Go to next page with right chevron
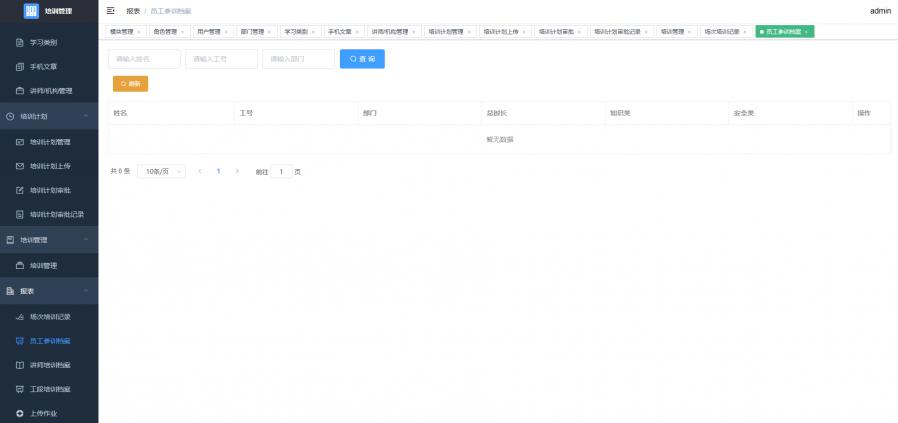The image size is (898, 423). click(x=237, y=171)
